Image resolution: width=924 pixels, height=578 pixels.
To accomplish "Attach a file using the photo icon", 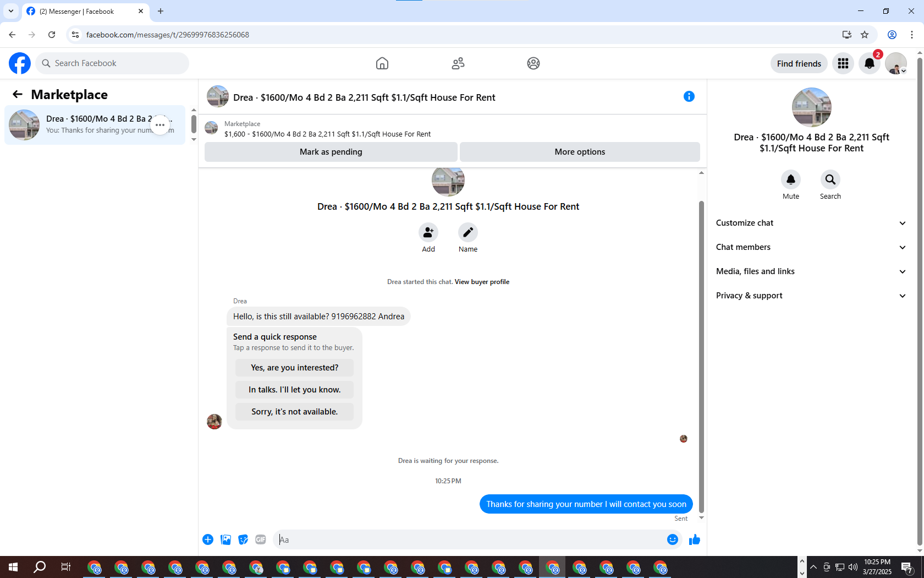I will pyautogui.click(x=226, y=539).
